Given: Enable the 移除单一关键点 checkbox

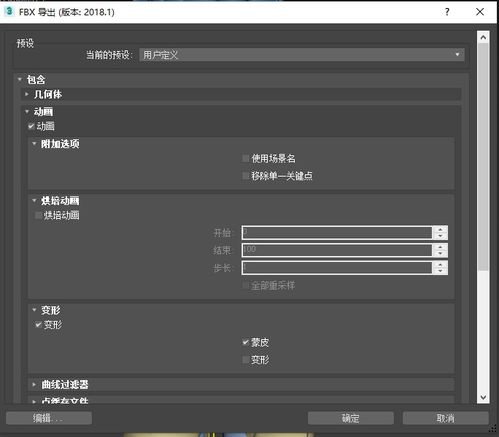Looking at the screenshot, I should (x=246, y=176).
